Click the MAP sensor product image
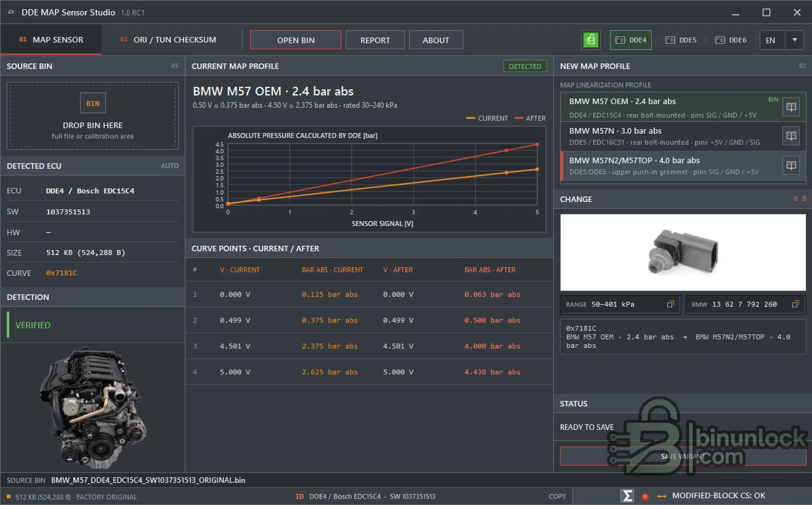The height and width of the screenshot is (505, 812). pos(683,252)
